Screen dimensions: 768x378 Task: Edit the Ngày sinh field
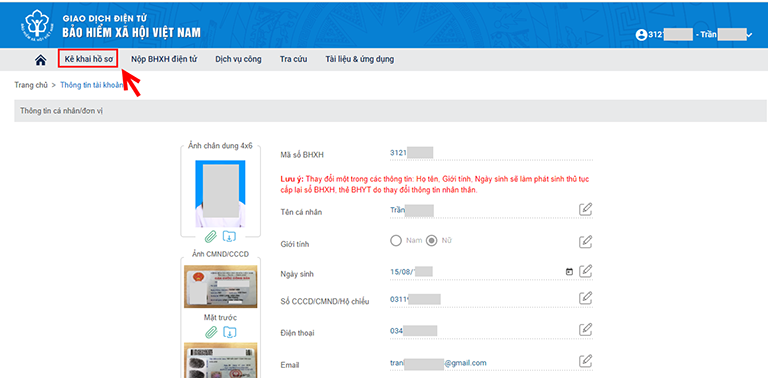coord(586,271)
